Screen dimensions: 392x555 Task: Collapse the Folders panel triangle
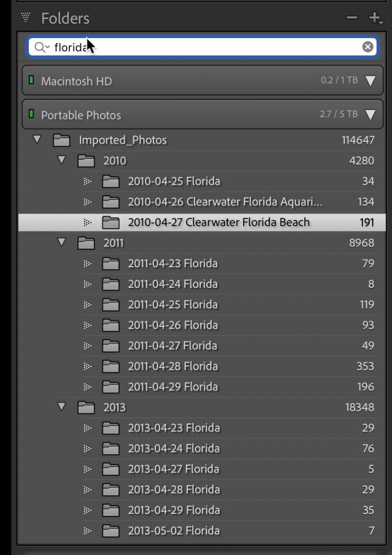pos(25,18)
